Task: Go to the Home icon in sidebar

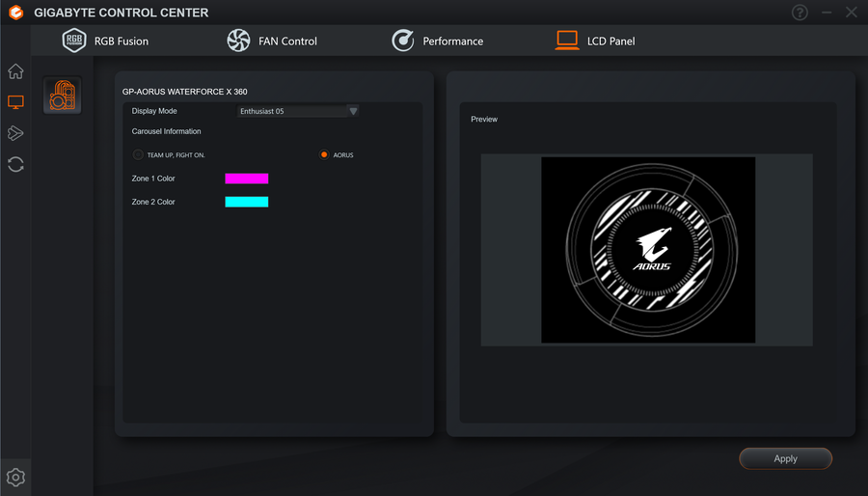Action: coord(15,71)
